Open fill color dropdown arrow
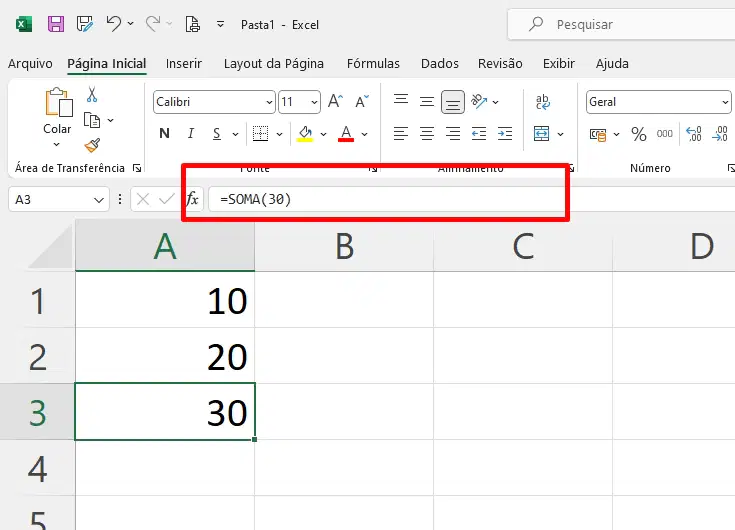The height and width of the screenshot is (530, 735). tap(323, 134)
